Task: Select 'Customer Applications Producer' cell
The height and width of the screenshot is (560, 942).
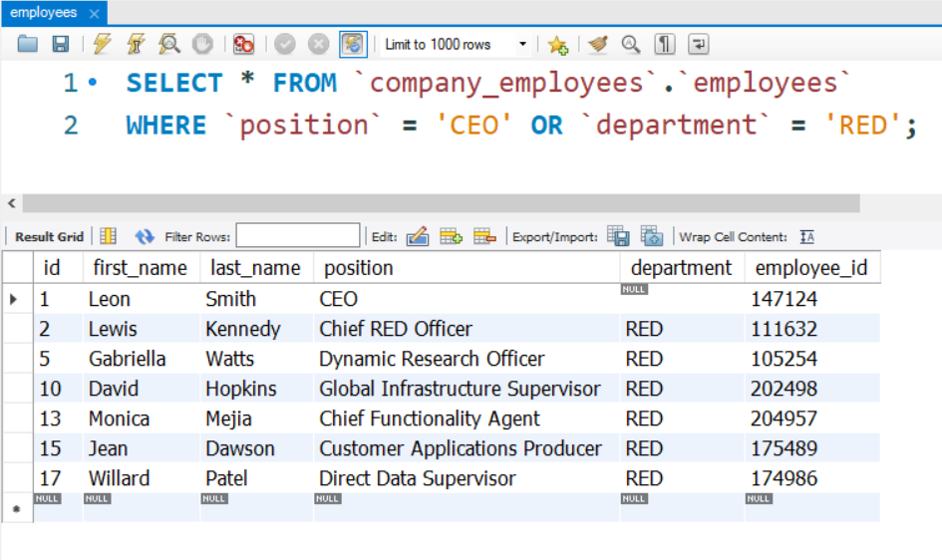Action: [467, 448]
